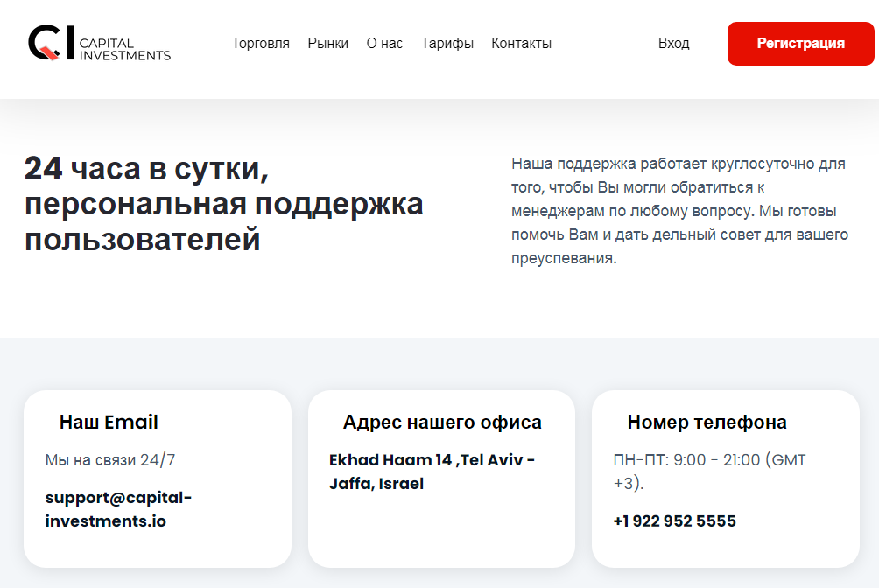
Task: Open the Торговля menu item
Action: 260,43
